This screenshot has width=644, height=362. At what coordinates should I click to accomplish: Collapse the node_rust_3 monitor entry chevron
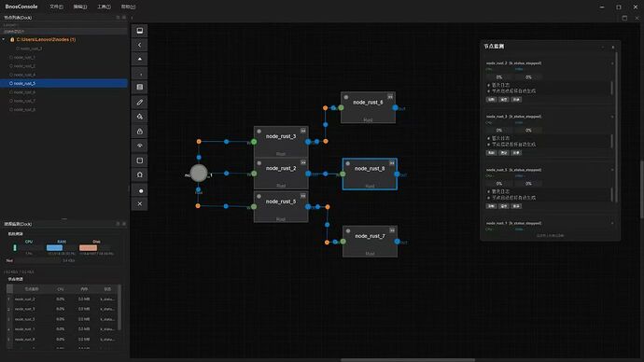(x=612, y=117)
